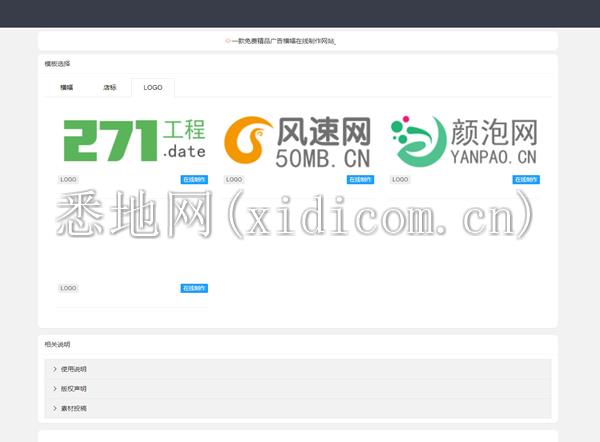The width and height of the screenshot is (600, 442).
Task: Click 在线制作 under the 颜泡网 logo
Action: pyautogui.click(x=526, y=179)
